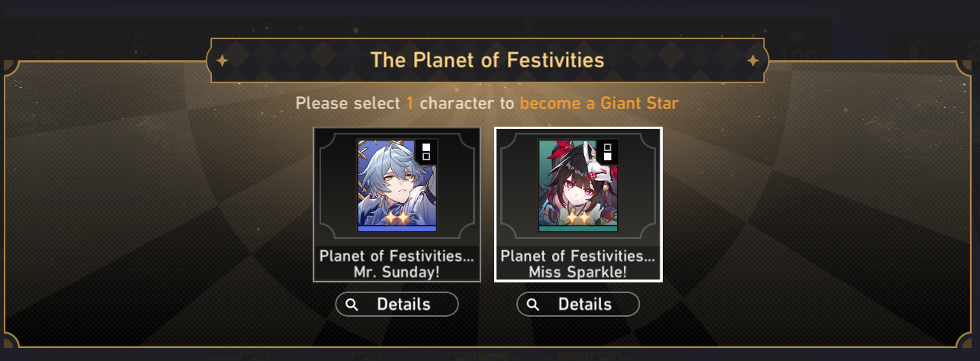Click the magnifier icon under Miss Sparkle

(x=533, y=305)
